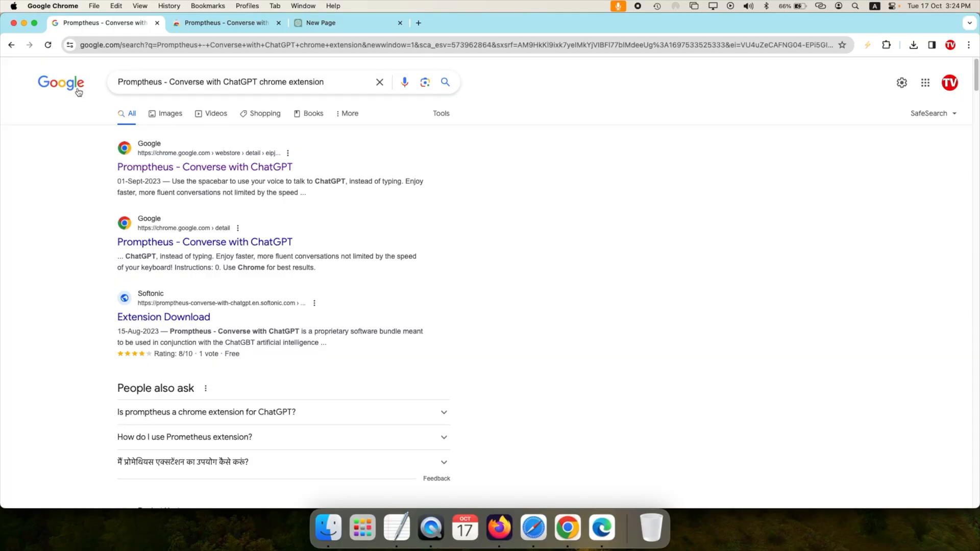Image resolution: width=980 pixels, height=551 pixels.
Task: Clear the current search query
Action: click(x=380, y=82)
